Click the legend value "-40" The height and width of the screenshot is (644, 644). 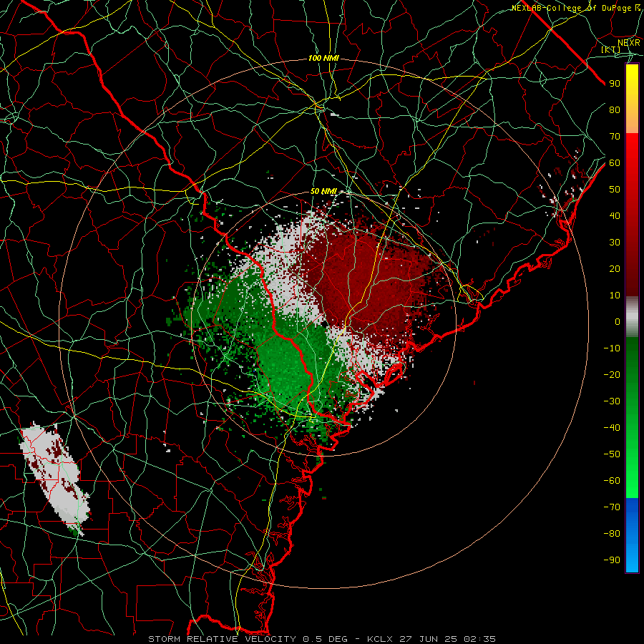click(x=612, y=428)
